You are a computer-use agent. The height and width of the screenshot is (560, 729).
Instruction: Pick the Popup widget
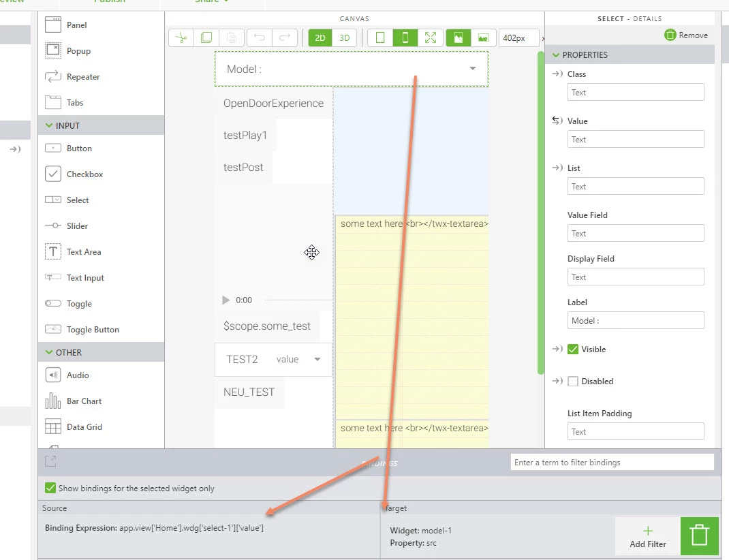tap(68, 50)
